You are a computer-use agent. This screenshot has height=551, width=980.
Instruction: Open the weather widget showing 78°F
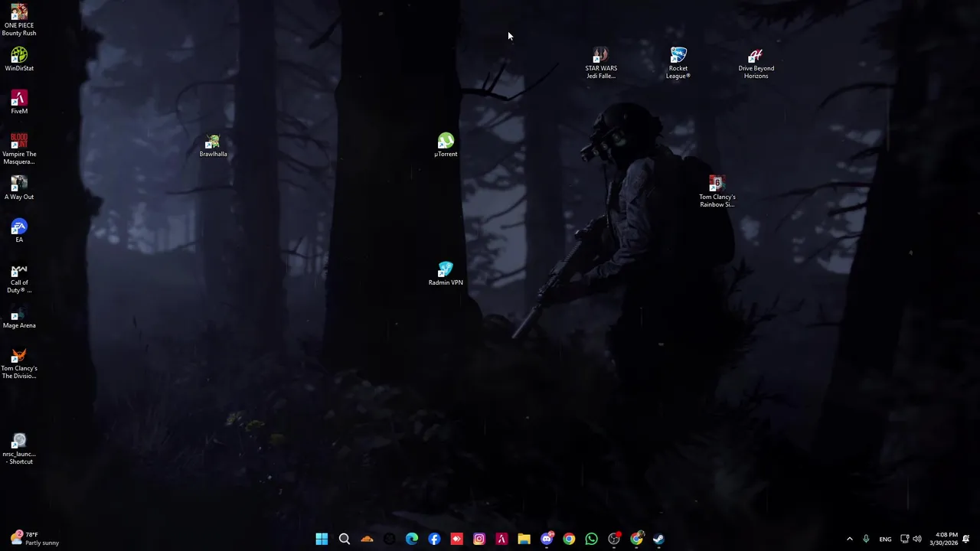35,539
